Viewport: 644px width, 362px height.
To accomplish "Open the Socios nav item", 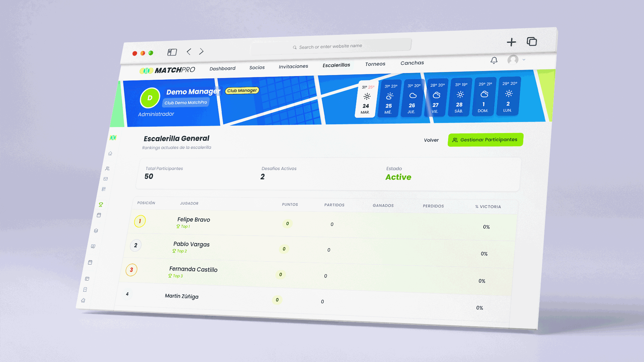I will tap(257, 67).
